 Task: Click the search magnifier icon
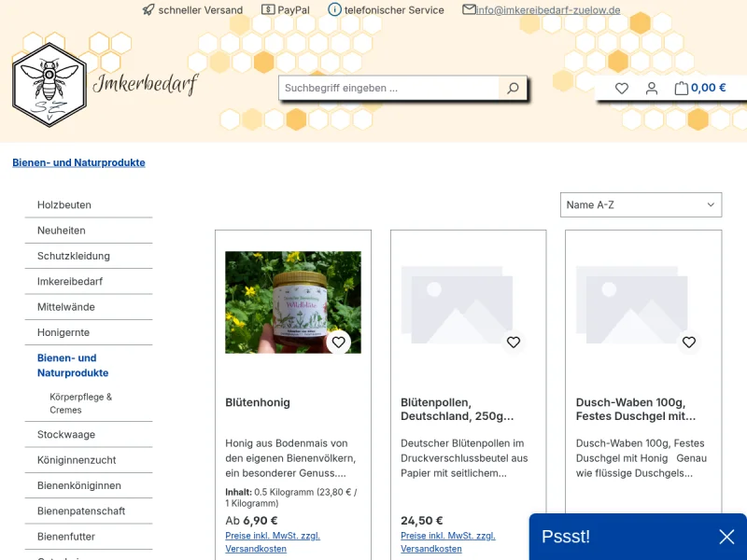coord(513,89)
